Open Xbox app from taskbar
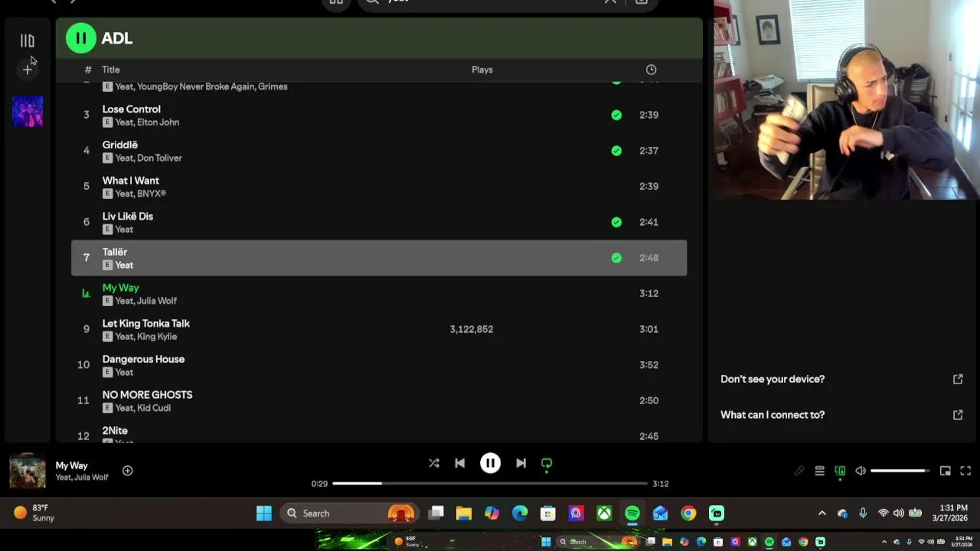Image resolution: width=980 pixels, height=551 pixels. 604,514
